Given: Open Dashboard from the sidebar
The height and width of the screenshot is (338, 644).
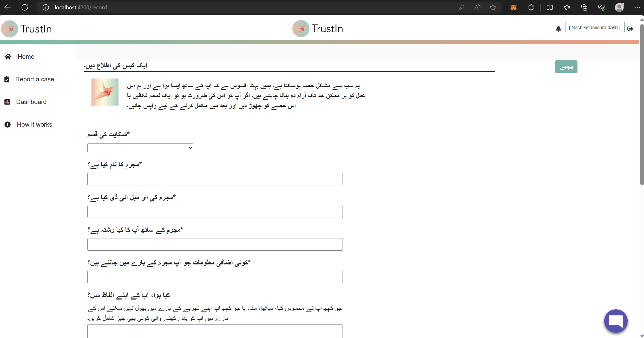Looking at the screenshot, I should (x=31, y=102).
